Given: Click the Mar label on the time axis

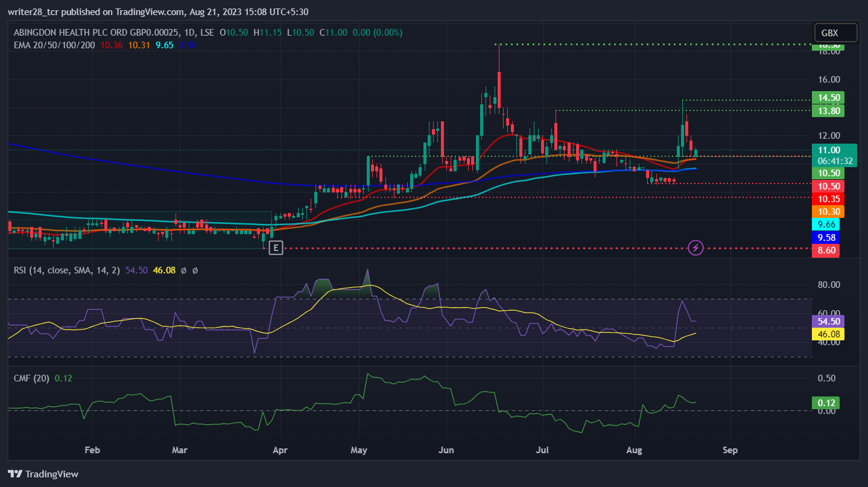Looking at the screenshot, I should coord(179,450).
